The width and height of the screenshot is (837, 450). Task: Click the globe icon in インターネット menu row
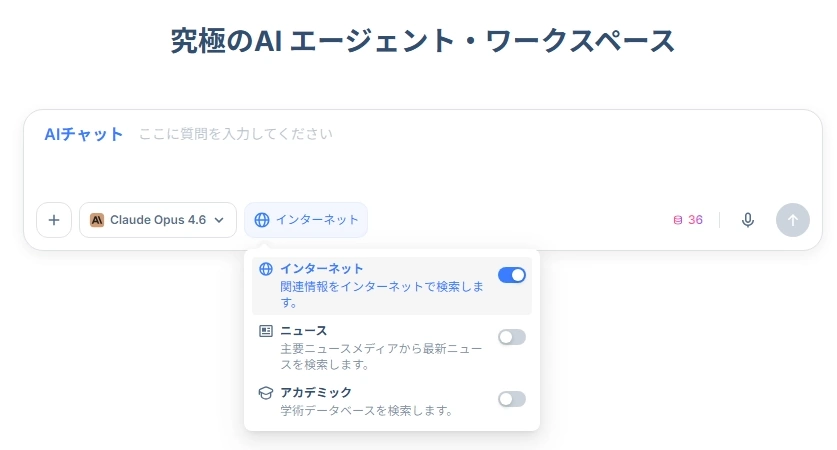[x=266, y=269]
